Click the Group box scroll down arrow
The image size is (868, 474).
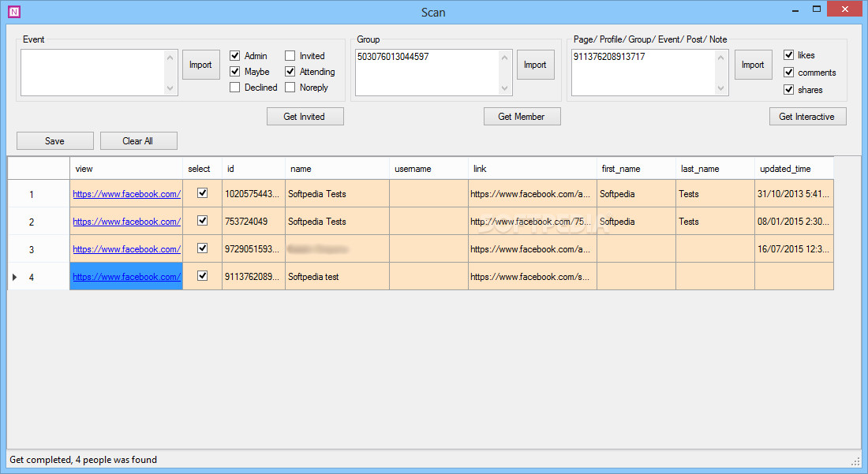[504, 88]
